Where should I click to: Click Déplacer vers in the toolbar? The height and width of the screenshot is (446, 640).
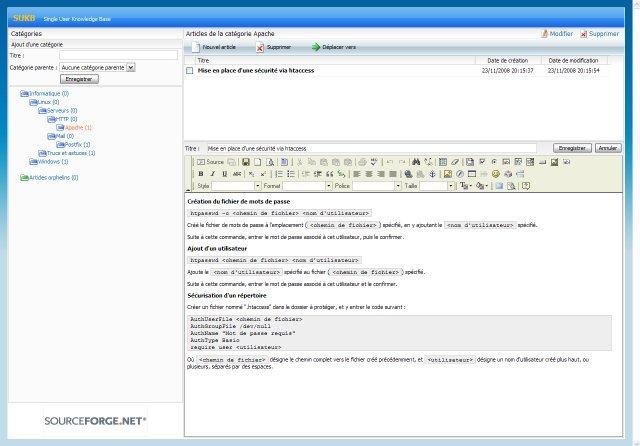coord(333,47)
